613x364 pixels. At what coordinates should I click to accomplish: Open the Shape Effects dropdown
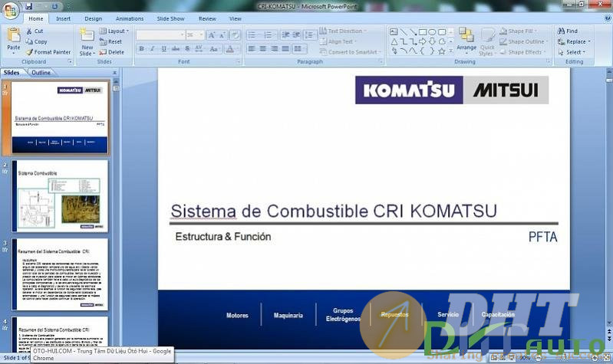[x=523, y=52]
